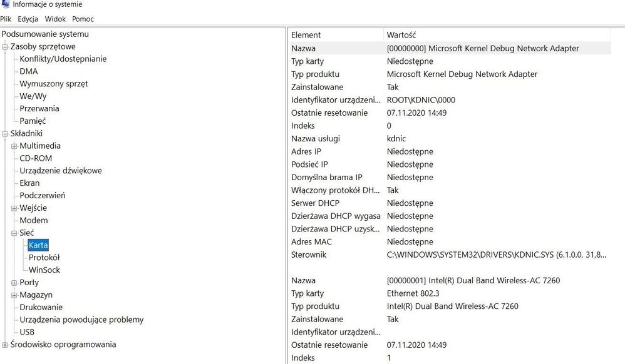Screen dimensions: 625x364
Task: Click the Dzierżawa DHCP uzysk... row label
Action: (335, 229)
